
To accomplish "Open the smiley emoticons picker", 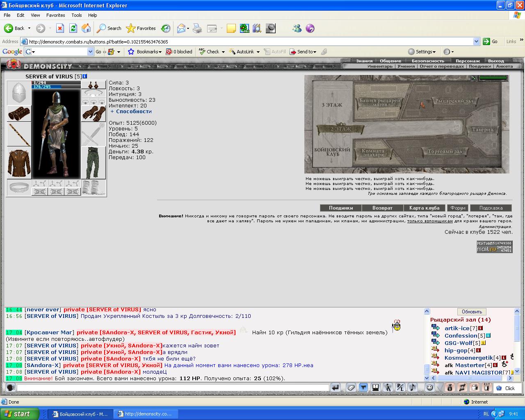I will pos(429,388).
